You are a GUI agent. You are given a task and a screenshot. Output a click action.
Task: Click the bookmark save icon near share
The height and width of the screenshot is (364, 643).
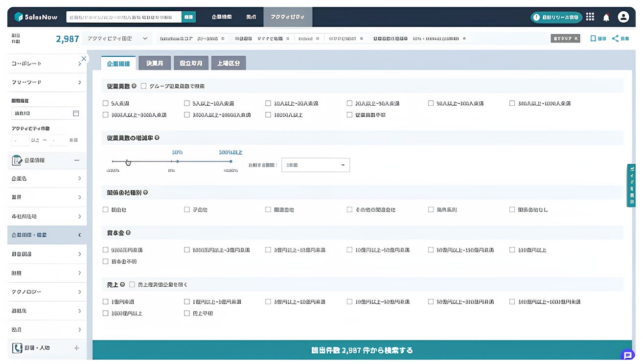click(593, 38)
